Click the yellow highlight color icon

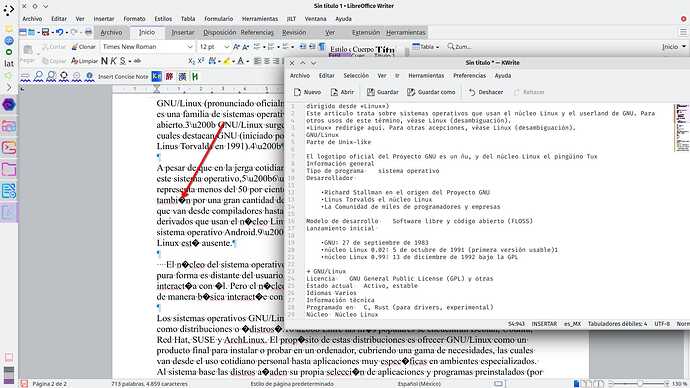pyautogui.click(x=227, y=61)
